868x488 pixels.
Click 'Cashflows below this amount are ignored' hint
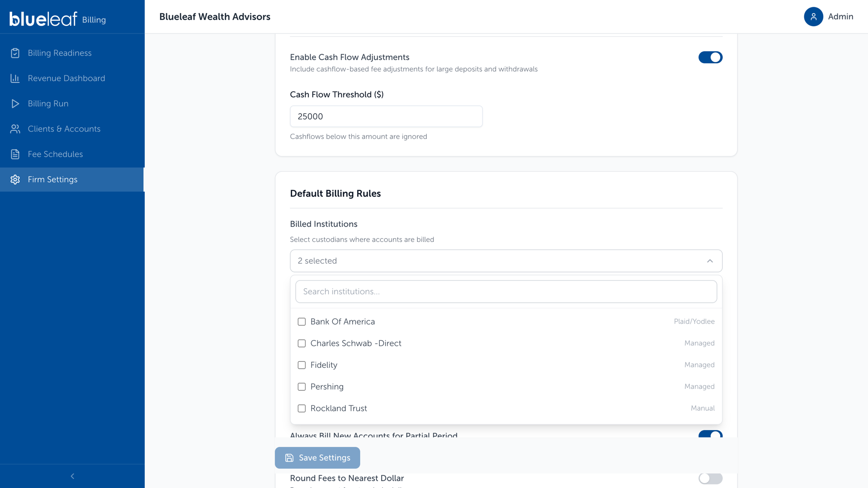pyautogui.click(x=359, y=136)
